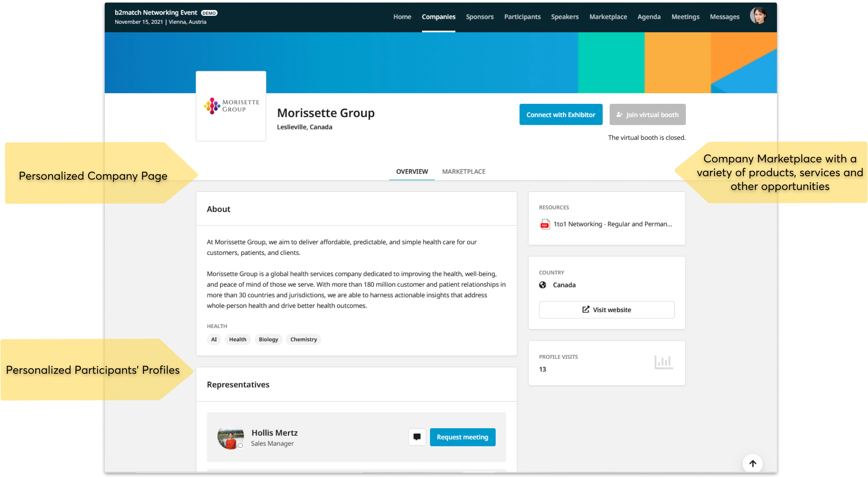The width and height of the screenshot is (868, 478).
Task: Click the b2match Networking Event title
Action: tap(156, 12)
